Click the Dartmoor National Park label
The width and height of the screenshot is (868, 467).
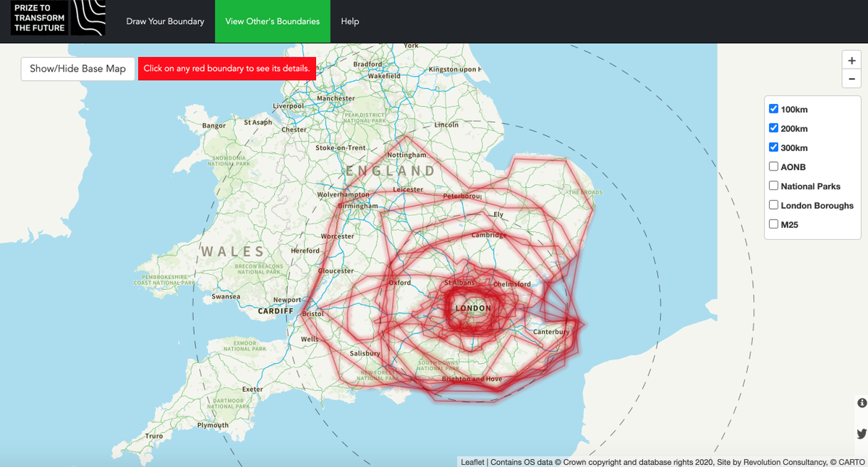[229, 403]
